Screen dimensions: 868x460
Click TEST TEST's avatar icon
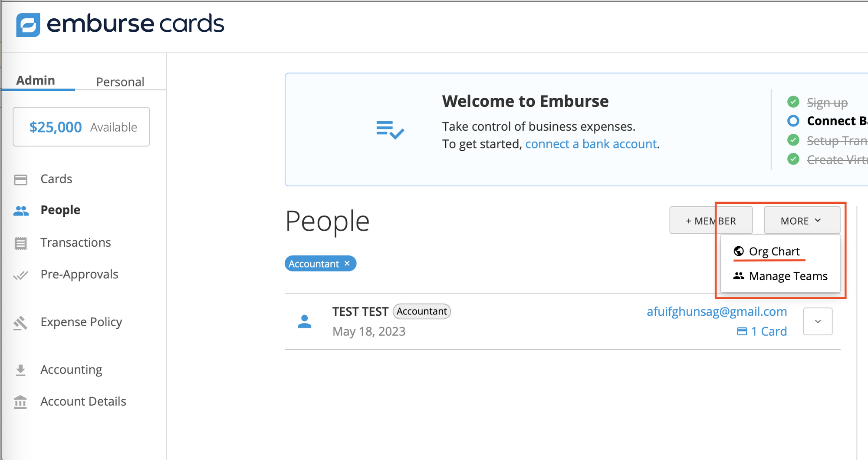coord(304,321)
